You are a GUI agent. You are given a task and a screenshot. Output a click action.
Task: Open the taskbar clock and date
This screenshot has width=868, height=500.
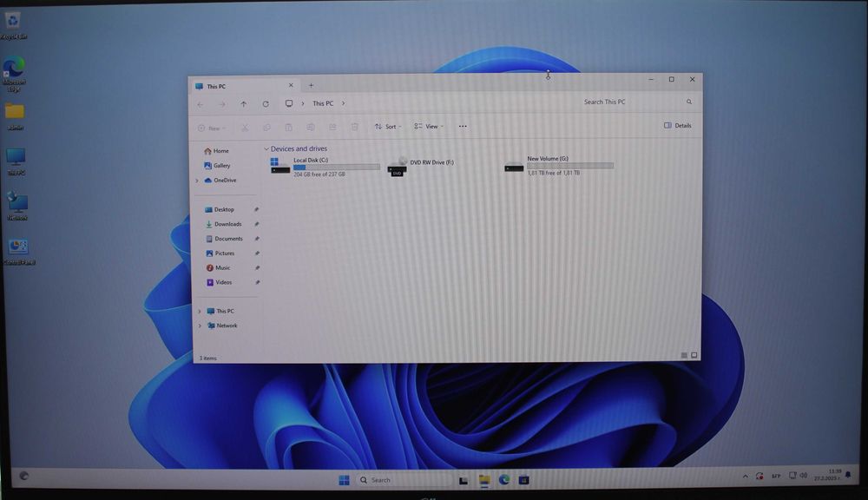pos(827,475)
